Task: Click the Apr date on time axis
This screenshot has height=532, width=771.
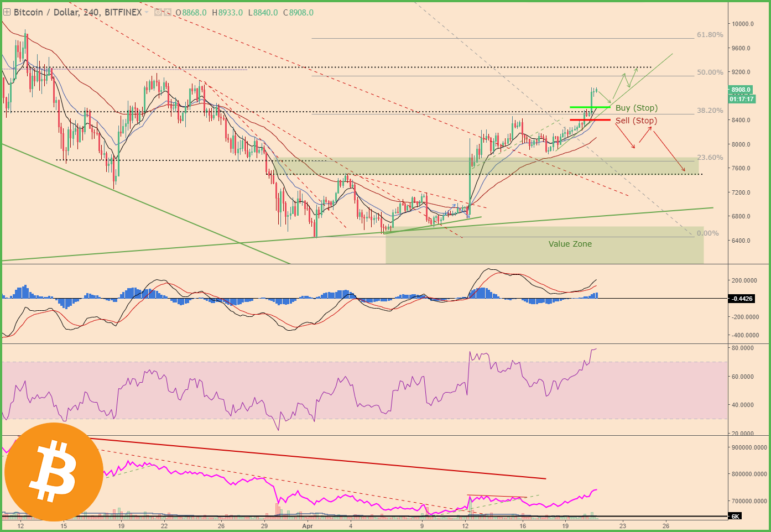Action: pos(308,526)
